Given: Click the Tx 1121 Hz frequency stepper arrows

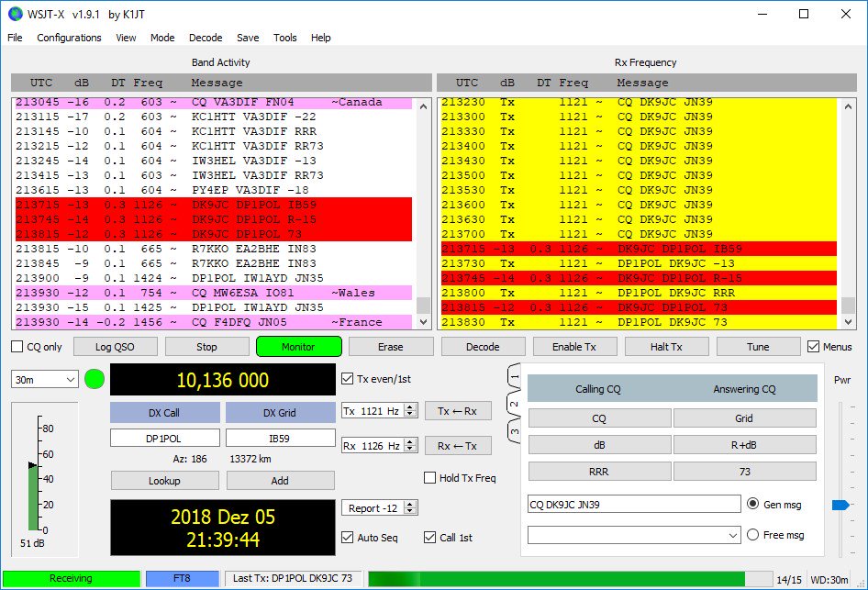Looking at the screenshot, I should click(x=410, y=411).
